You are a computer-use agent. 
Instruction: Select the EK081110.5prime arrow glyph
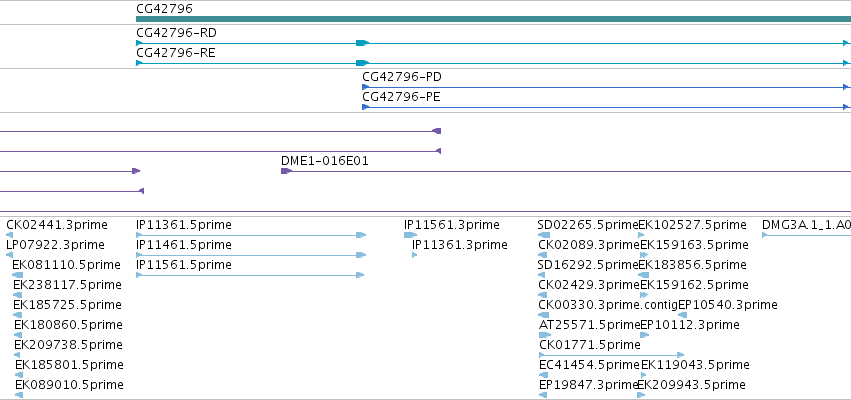[18, 275]
